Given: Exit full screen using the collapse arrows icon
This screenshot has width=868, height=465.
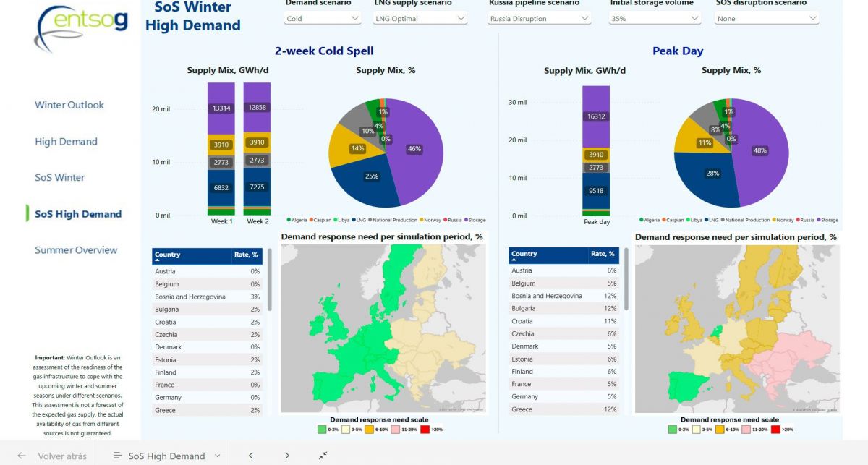Looking at the screenshot, I should 323,456.
